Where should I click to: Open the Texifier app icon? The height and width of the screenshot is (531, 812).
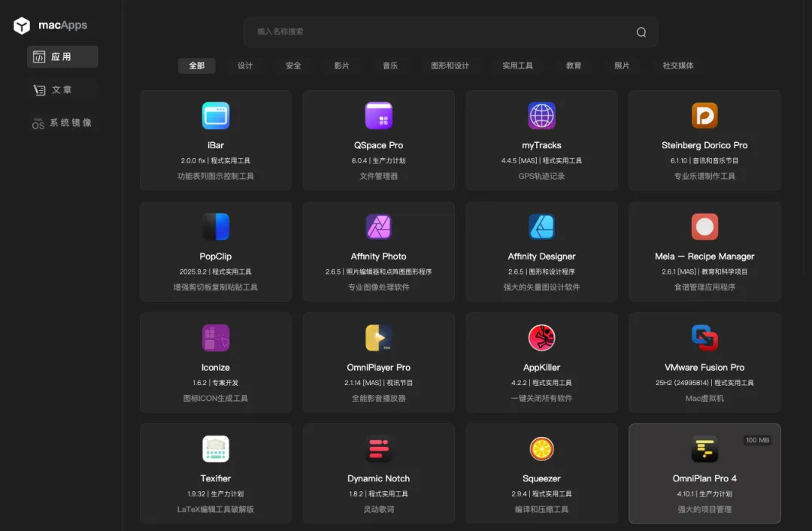[x=216, y=448]
